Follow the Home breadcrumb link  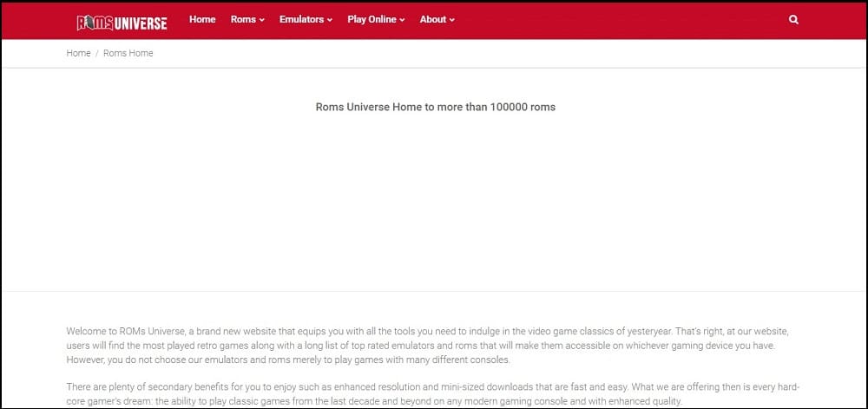coord(78,53)
